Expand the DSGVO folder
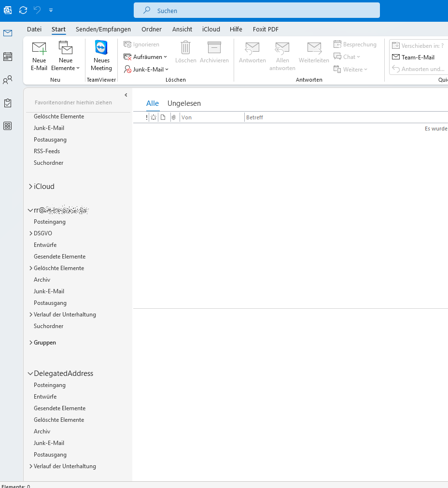 [31, 233]
